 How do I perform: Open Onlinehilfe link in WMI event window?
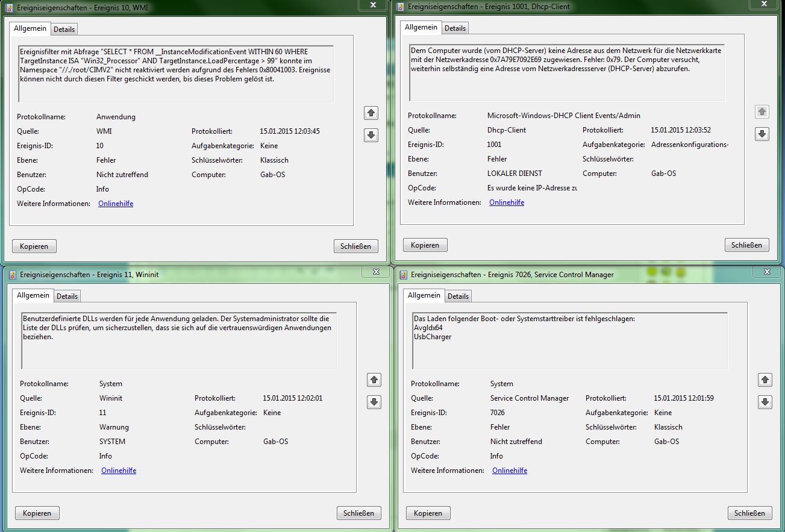pos(116,204)
